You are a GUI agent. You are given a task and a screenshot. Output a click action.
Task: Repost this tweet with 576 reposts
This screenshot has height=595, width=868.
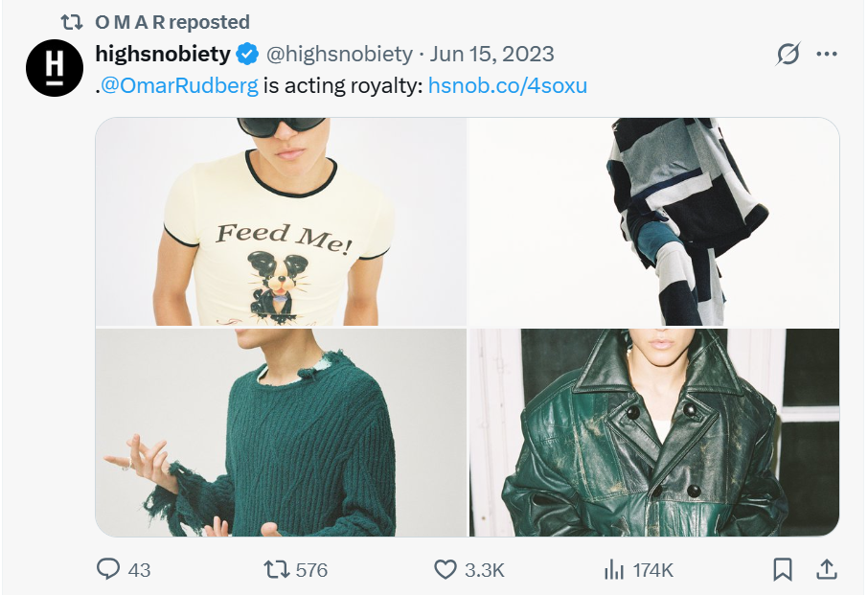(x=276, y=569)
